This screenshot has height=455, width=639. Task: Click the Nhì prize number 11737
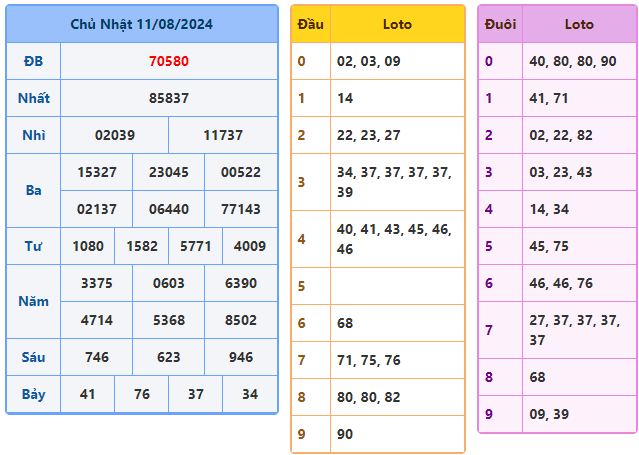click(223, 135)
